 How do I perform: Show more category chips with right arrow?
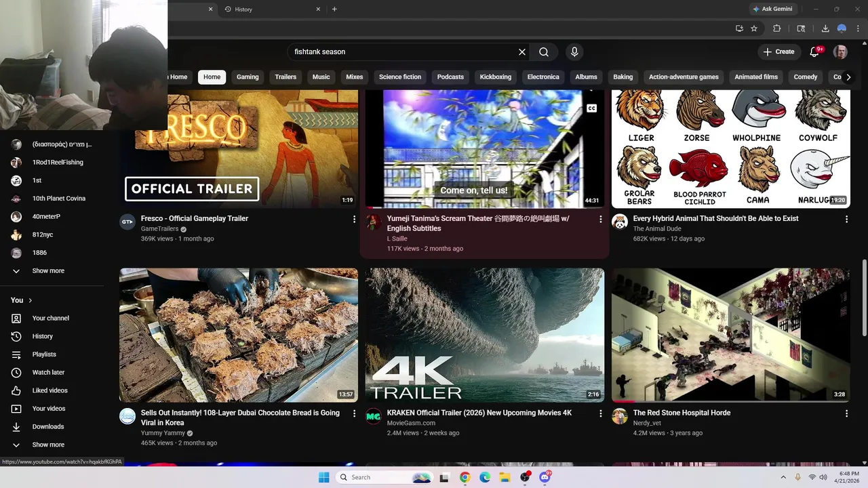tap(848, 77)
